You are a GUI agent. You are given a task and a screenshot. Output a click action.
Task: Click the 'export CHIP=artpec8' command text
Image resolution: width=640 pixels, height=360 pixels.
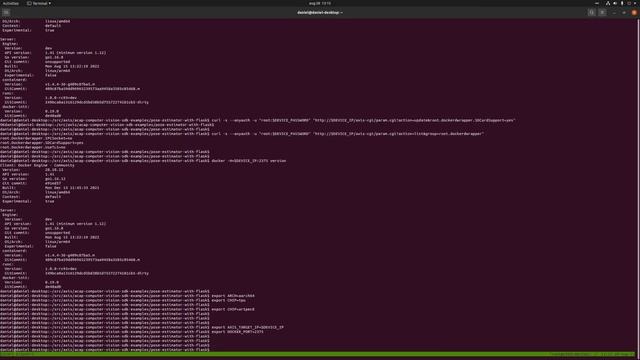pyautogui.click(x=233, y=309)
